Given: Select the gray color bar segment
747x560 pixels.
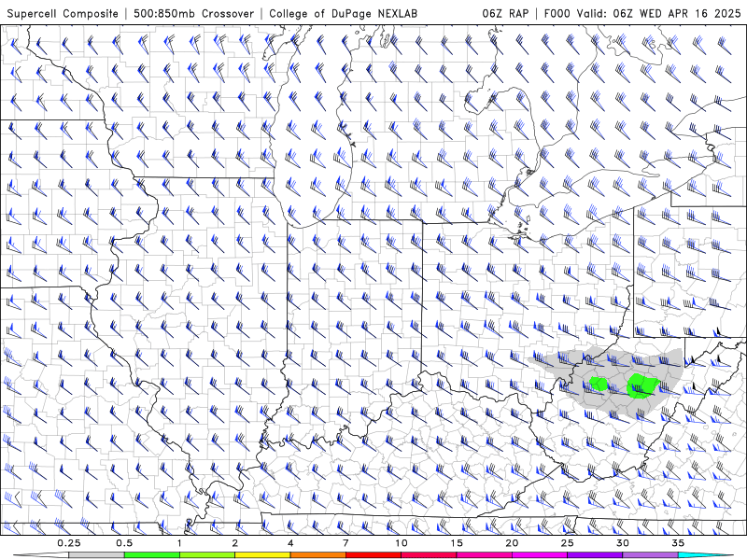Looking at the screenshot, I should pos(97,555).
